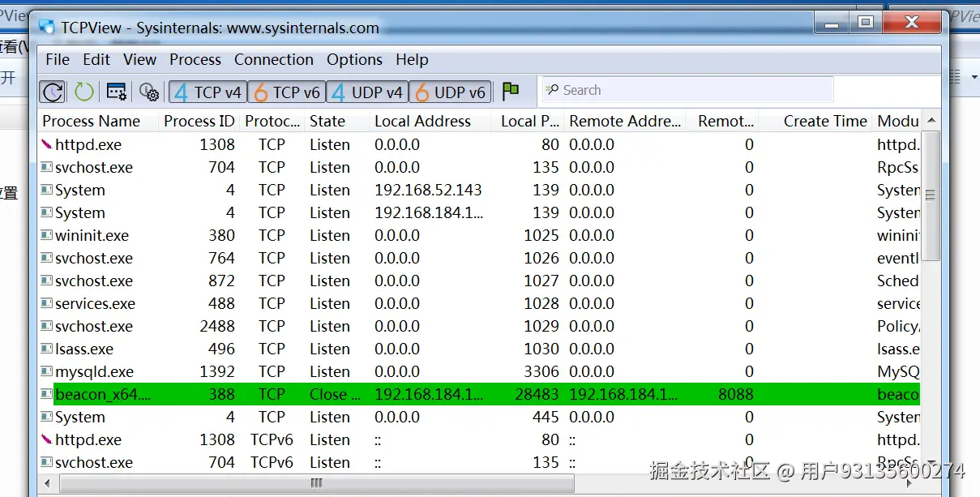Open the View menu

pyautogui.click(x=139, y=59)
